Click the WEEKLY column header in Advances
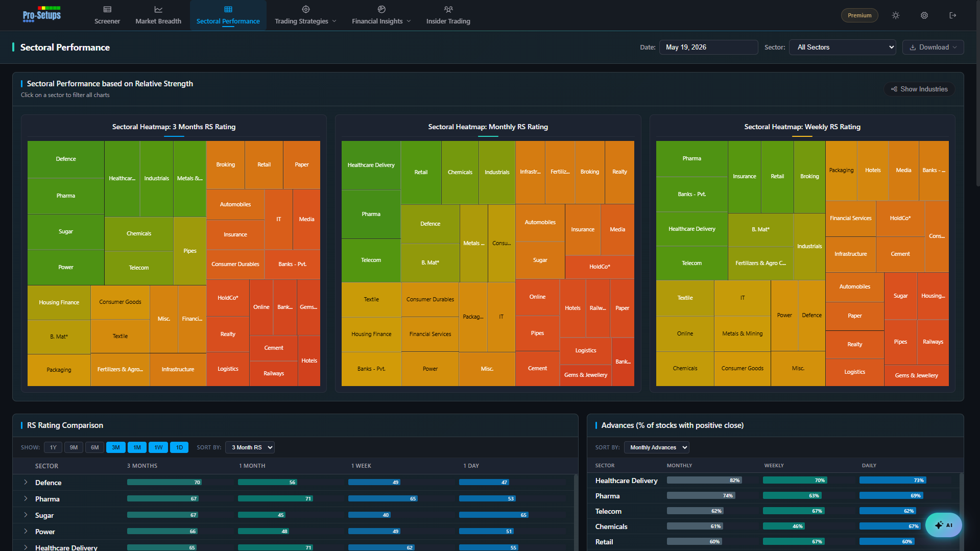 [x=774, y=466]
